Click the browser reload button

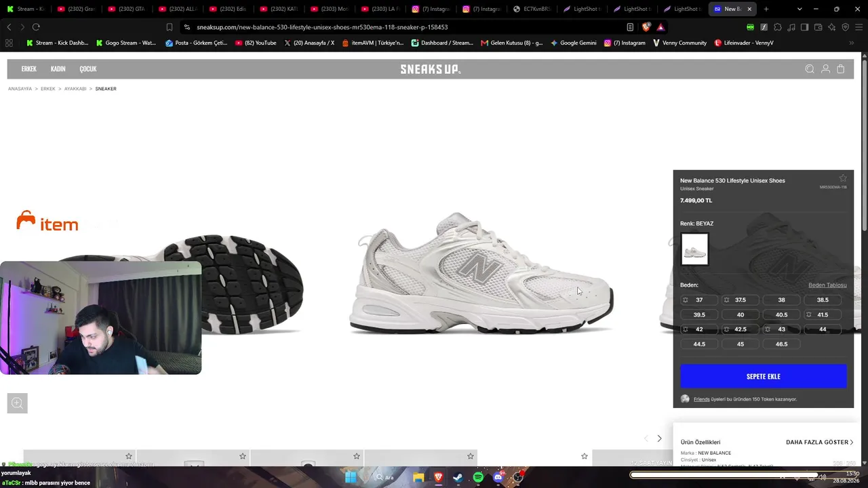36,27
